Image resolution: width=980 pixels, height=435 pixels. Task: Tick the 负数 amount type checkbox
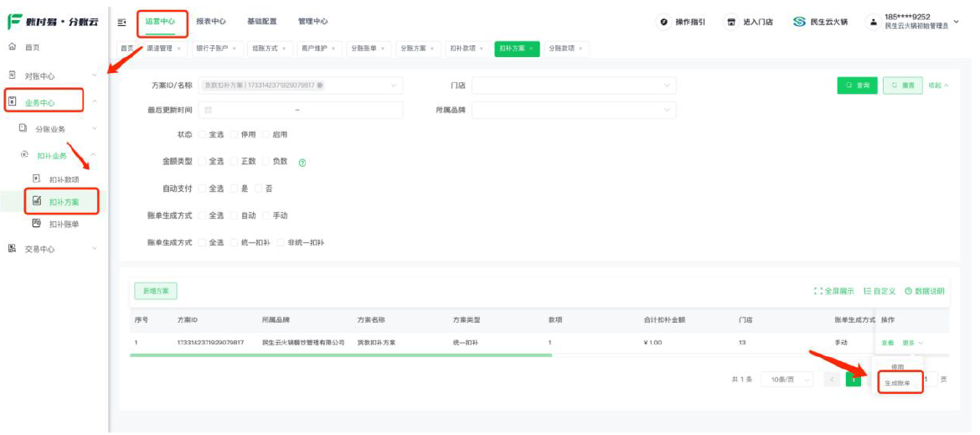(266, 161)
